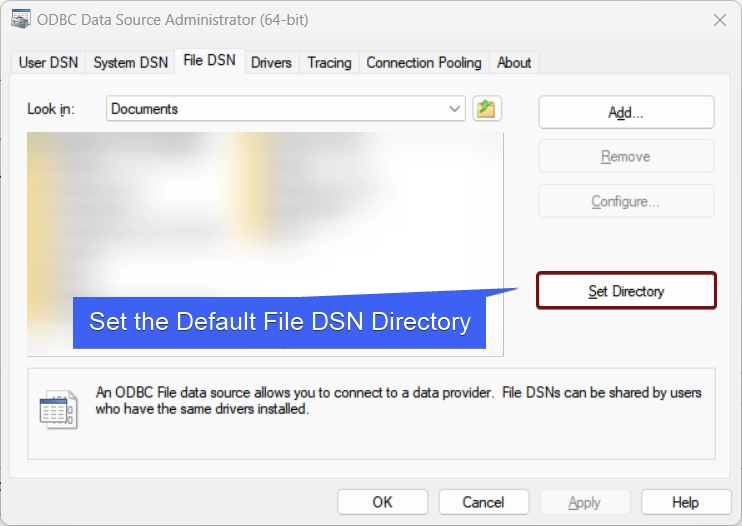Select the File DSN tab

210,61
